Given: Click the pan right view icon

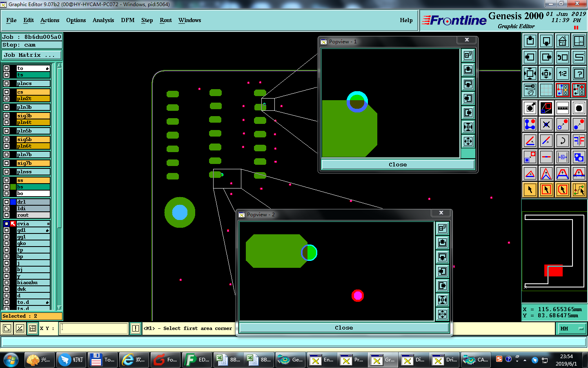Looking at the screenshot, I should click(x=546, y=57).
